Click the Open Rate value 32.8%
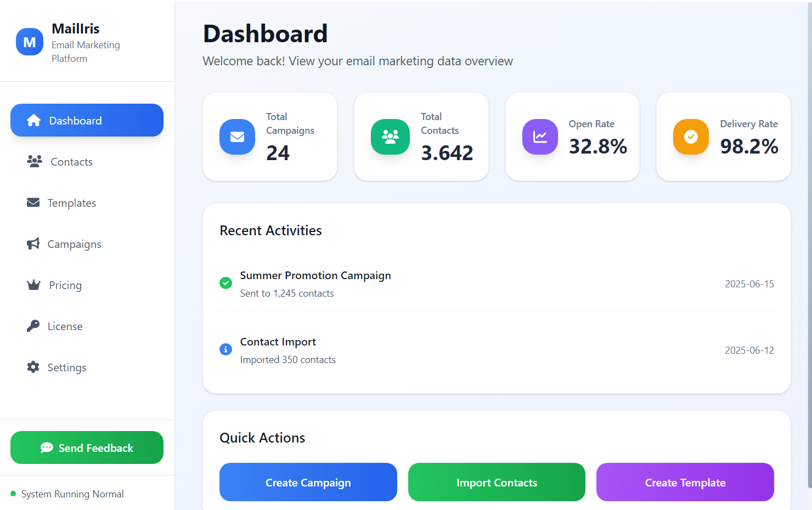The image size is (812, 510). coord(598,146)
